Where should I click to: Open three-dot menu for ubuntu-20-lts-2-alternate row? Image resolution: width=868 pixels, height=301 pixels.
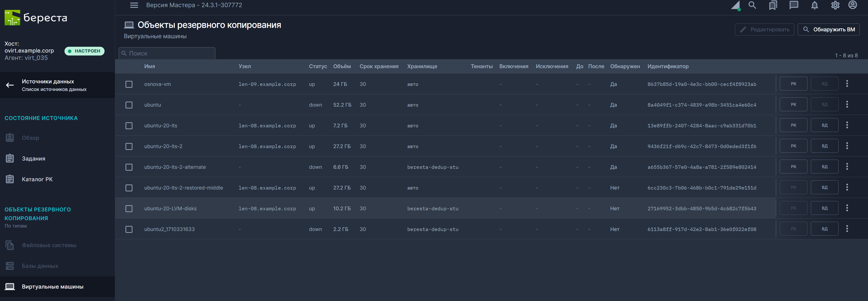[847, 167]
